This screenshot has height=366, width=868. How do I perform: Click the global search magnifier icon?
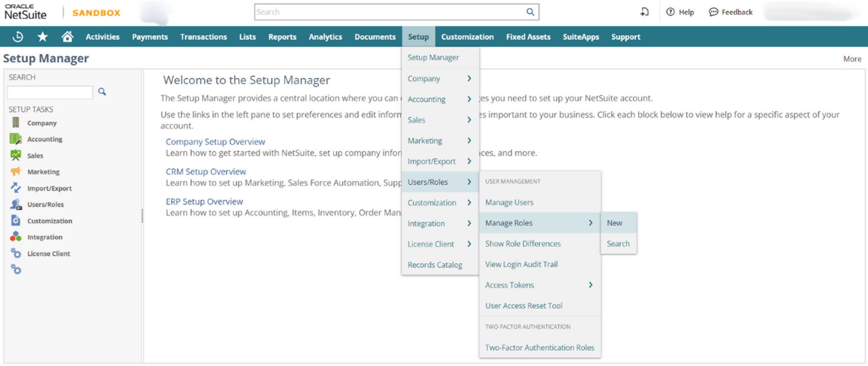pyautogui.click(x=530, y=12)
